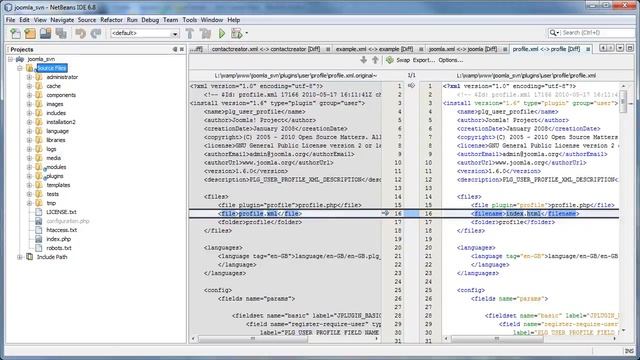Go to next difference arrow
The image size is (640, 360).
click(x=363, y=60)
